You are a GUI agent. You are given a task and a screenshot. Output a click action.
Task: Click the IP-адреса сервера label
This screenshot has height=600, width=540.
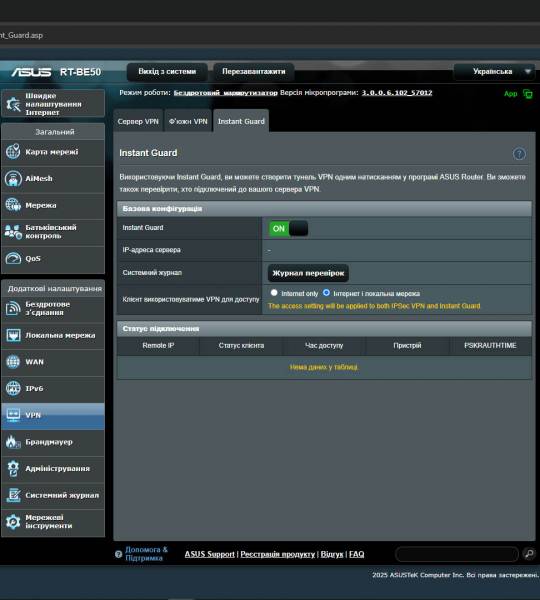pos(152,250)
